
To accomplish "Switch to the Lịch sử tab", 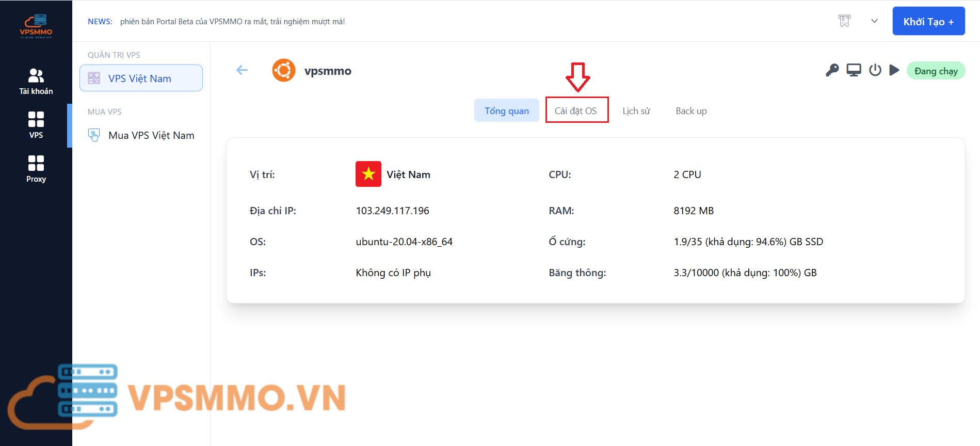I will 636,111.
